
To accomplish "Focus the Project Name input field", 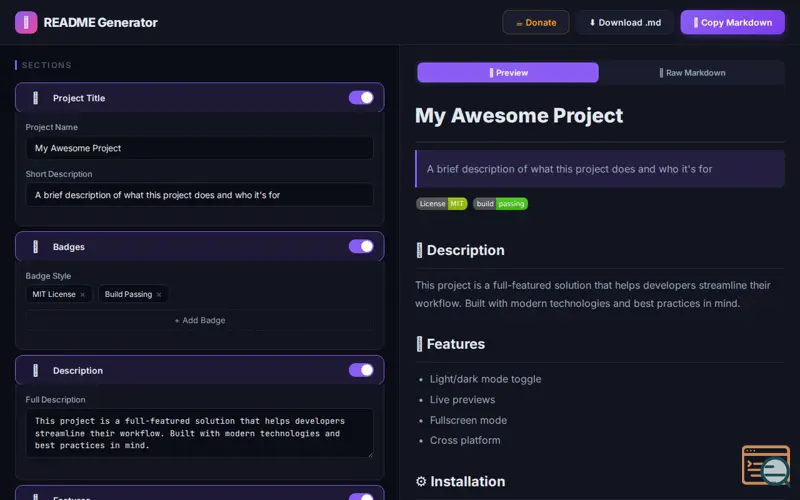I will pos(199,148).
